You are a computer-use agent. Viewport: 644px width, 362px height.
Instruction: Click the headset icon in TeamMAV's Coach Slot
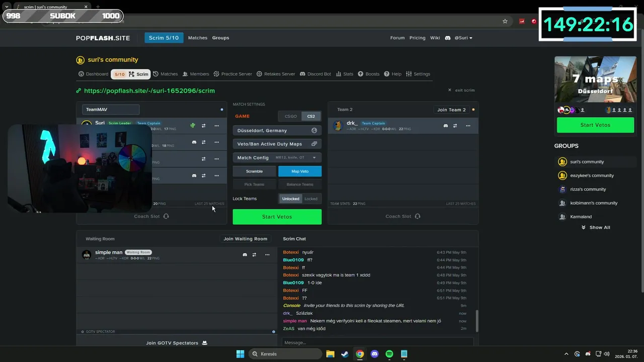tap(166, 216)
